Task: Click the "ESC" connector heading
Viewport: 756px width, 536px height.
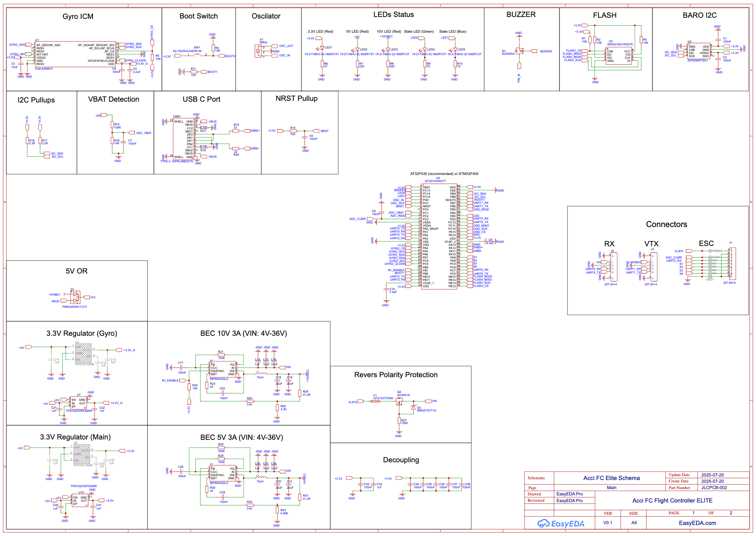Action: click(x=706, y=244)
